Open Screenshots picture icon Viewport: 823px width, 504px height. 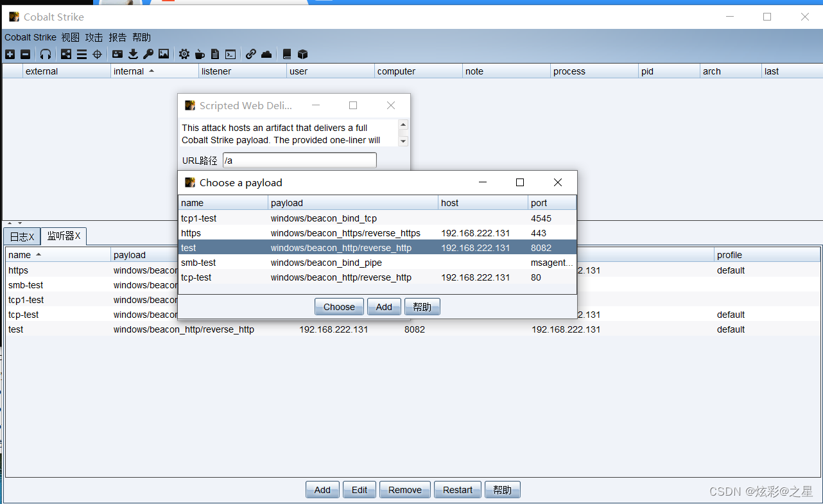[164, 55]
